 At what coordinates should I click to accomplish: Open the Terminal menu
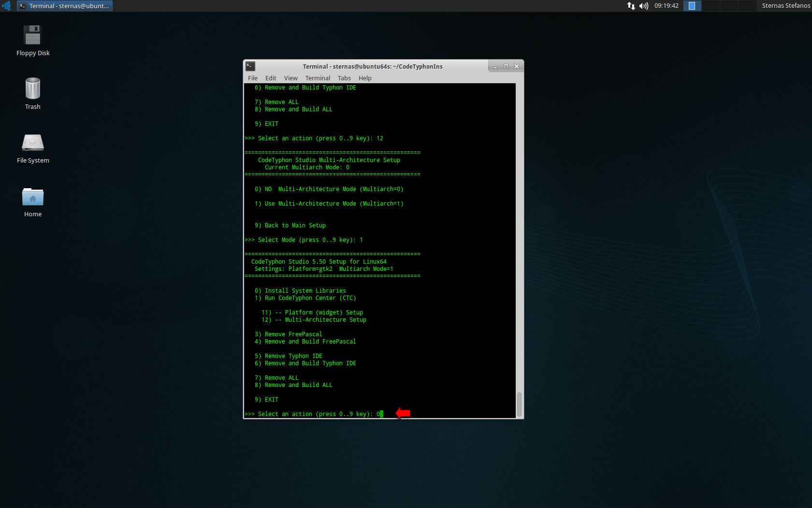(318, 78)
